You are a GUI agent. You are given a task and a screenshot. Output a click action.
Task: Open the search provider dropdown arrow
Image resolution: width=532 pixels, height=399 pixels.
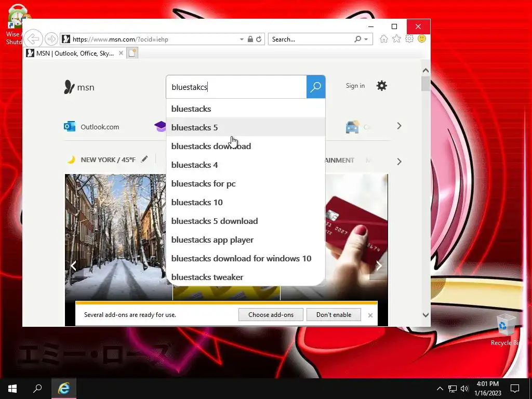click(366, 39)
